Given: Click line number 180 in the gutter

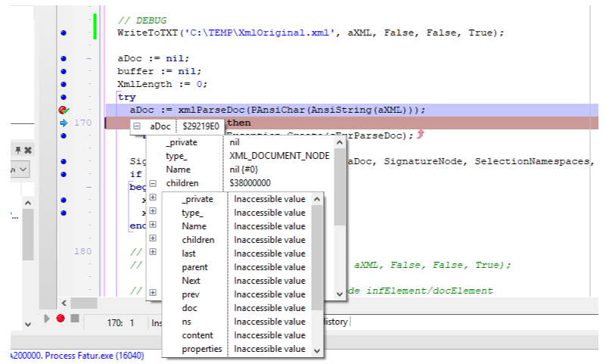Looking at the screenshot, I should (82, 251).
